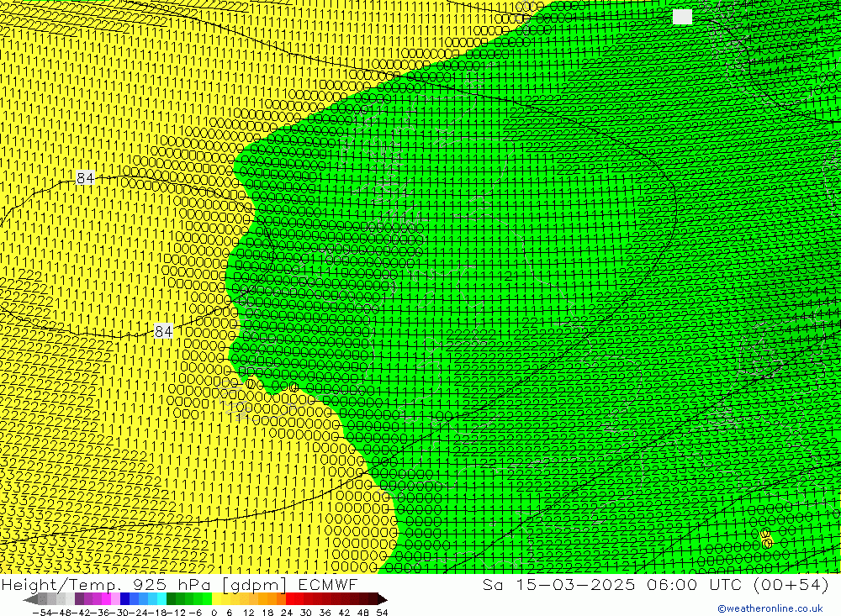
Task: Click the 54 scale value label
Action: click(383, 613)
